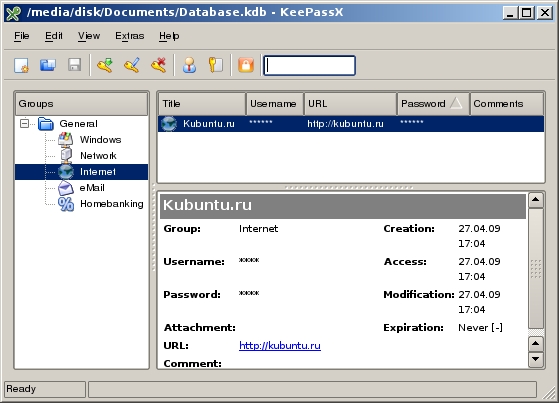
Task: Open a database via folder toolbar icon
Action: (x=48, y=65)
